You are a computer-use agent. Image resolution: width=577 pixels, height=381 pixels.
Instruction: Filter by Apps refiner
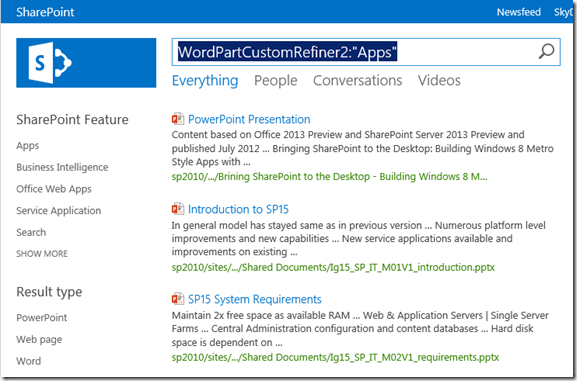(x=28, y=146)
